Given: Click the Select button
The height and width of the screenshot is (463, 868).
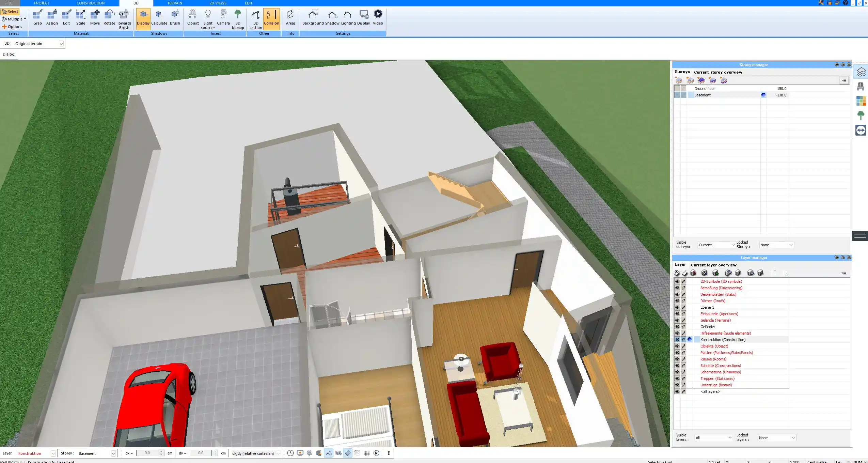Looking at the screenshot, I should [x=10, y=12].
